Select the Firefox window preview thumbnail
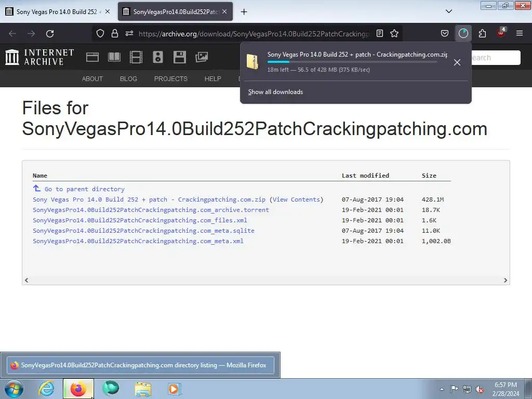The height and width of the screenshot is (399, 532). [x=140, y=365]
